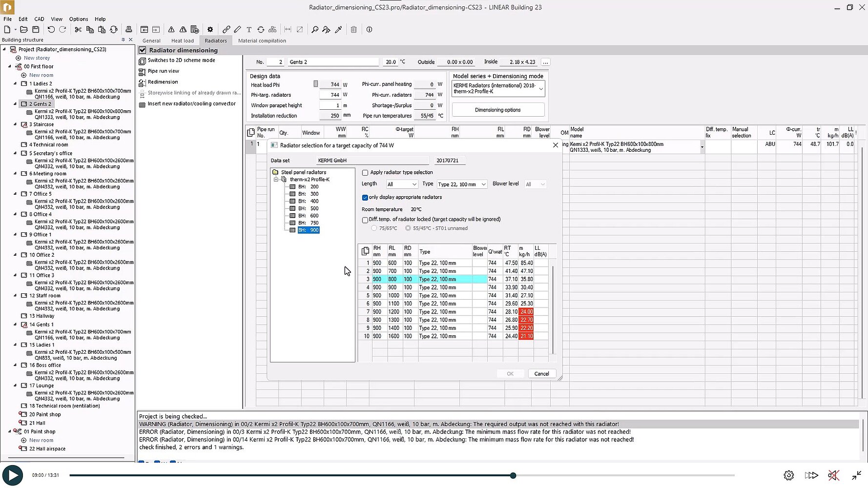Select the Text tool icon

(249, 30)
